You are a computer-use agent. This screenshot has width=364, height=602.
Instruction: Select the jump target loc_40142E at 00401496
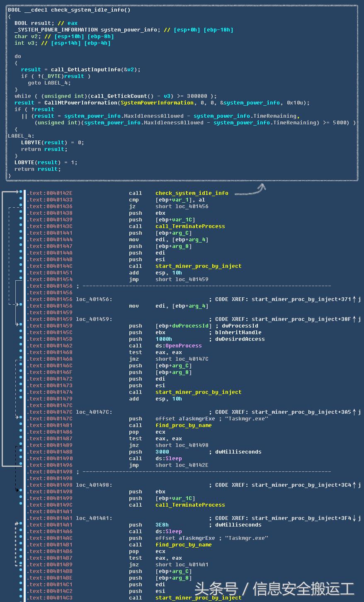(x=192, y=465)
